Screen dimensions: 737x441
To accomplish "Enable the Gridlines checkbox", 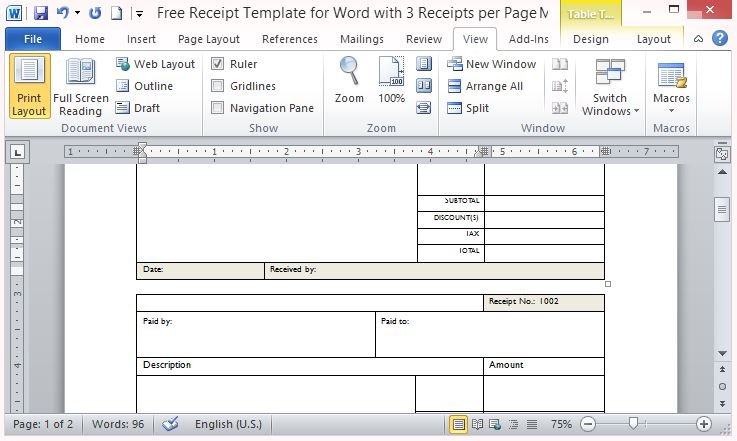I will point(217,86).
